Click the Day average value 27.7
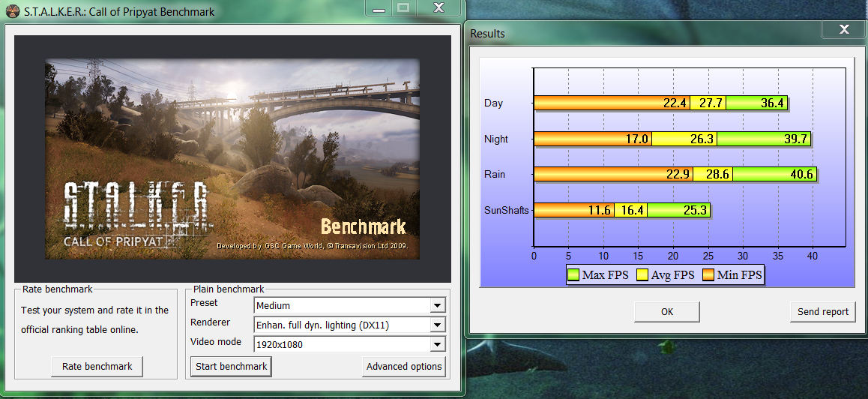 tap(711, 103)
